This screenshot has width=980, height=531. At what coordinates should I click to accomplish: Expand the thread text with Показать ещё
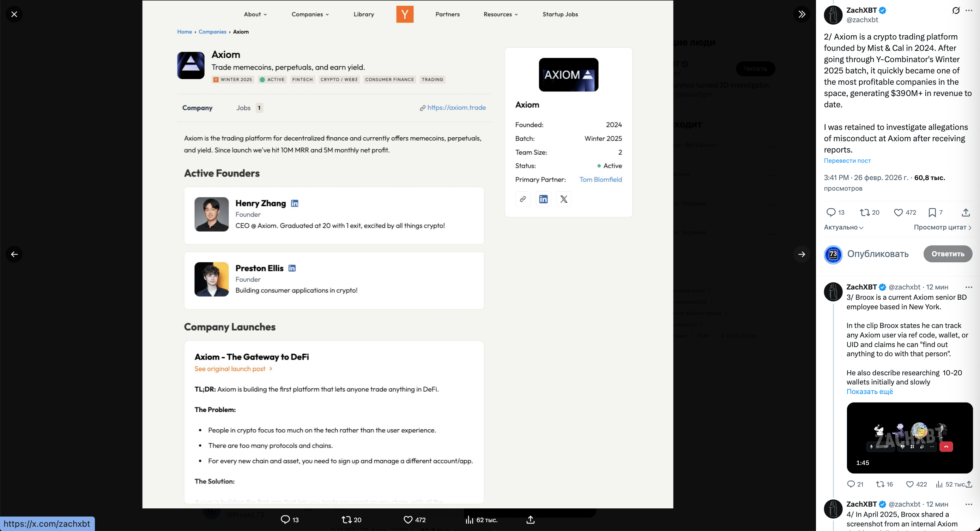point(869,392)
